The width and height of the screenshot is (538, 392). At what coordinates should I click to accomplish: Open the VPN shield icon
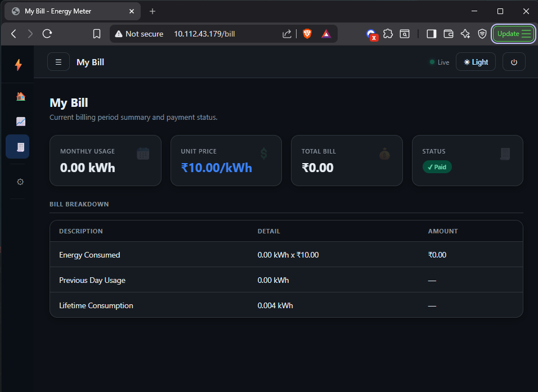click(482, 34)
